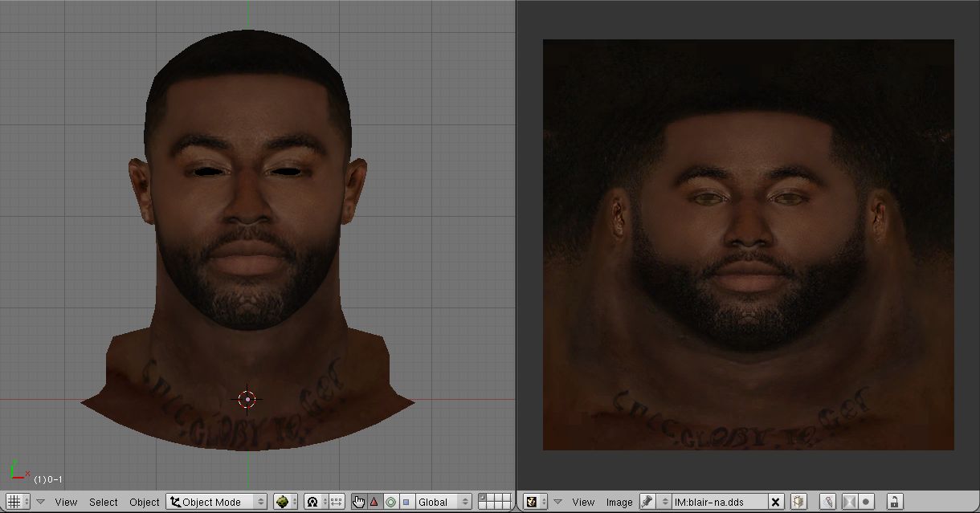Screen dimensions: 980x513
Task: Open the Image menu in image editor
Action: [619, 502]
